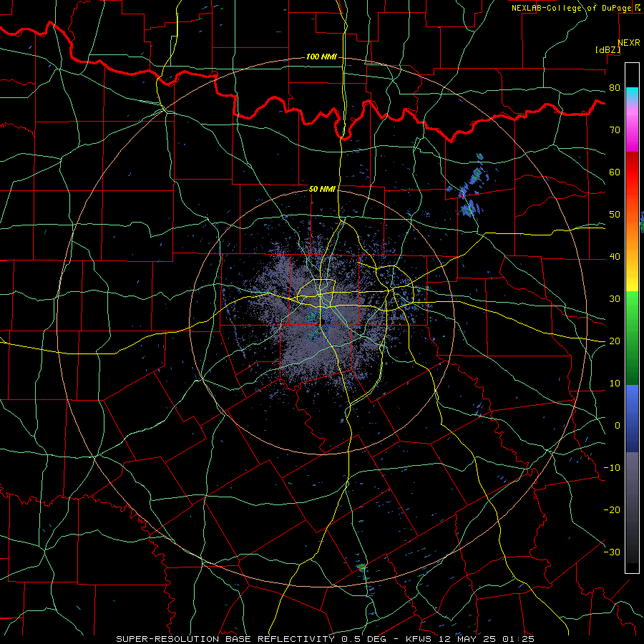Select the -10 value on the dBZ scale
Image resolution: width=644 pixels, height=644 pixels.
point(612,467)
